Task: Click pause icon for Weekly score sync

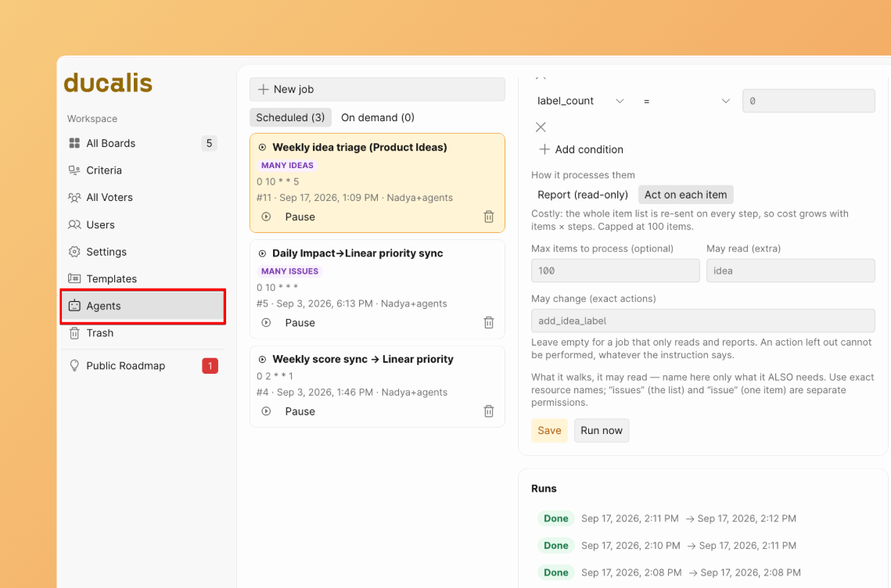Action: point(266,411)
